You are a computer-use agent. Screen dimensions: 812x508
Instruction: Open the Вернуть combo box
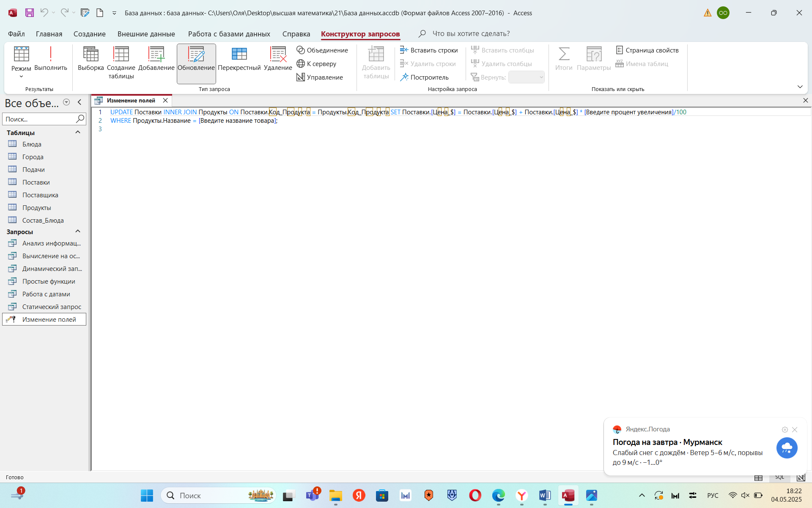[x=526, y=77]
